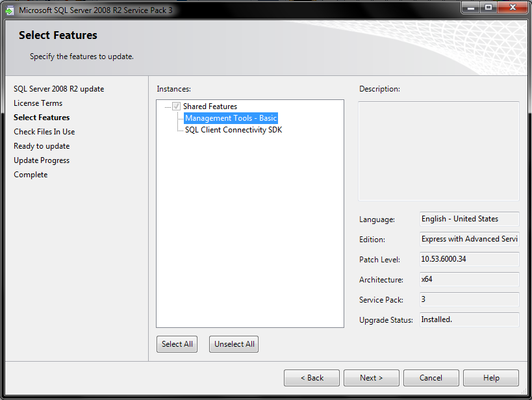Click the 'Instances:' label
The height and width of the screenshot is (400, 532).
tap(173, 89)
